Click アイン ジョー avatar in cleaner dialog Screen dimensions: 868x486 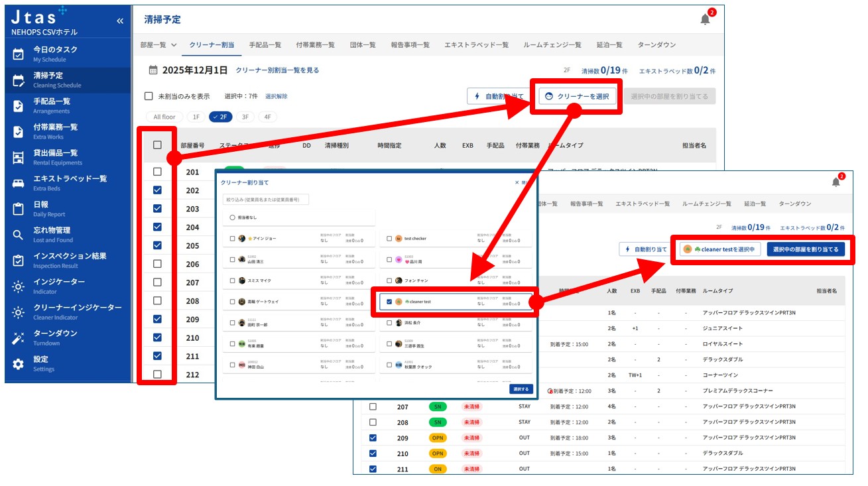pos(242,239)
